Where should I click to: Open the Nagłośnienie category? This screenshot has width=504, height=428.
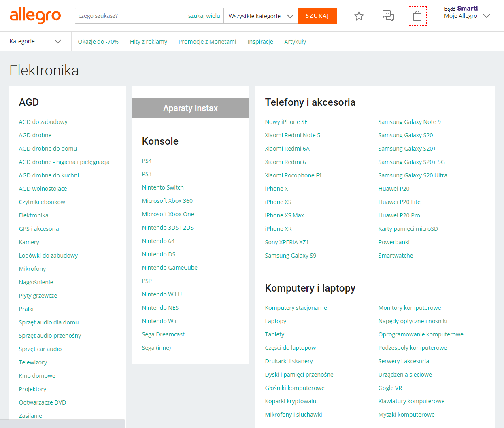click(x=36, y=282)
